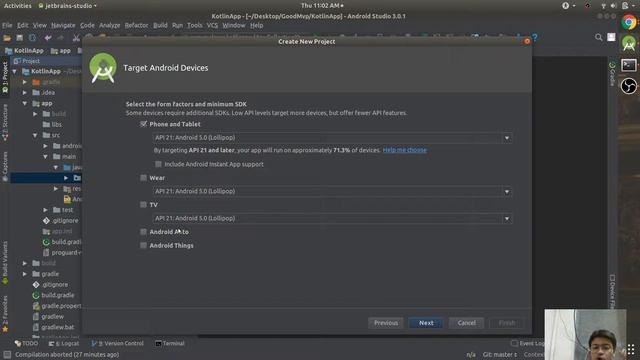The height and width of the screenshot is (360, 640).
Task: Click the volume icon in system tray
Action: click(613, 6)
